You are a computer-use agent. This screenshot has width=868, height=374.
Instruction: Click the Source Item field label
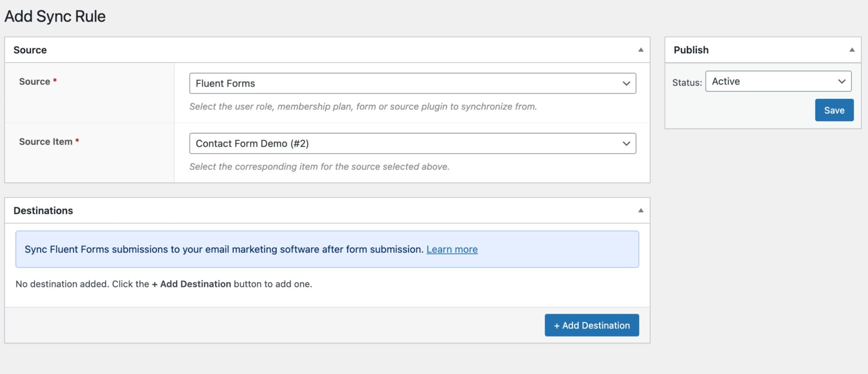(49, 141)
